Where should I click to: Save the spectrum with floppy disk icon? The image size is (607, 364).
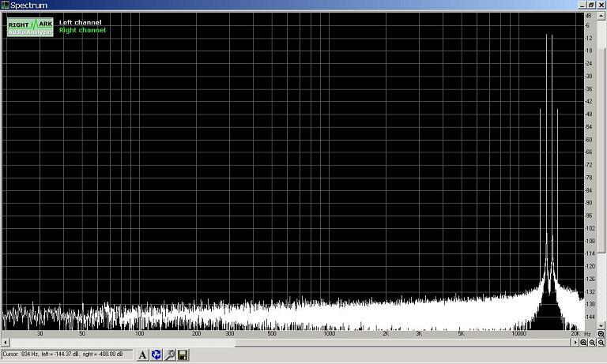pos(183,355)
